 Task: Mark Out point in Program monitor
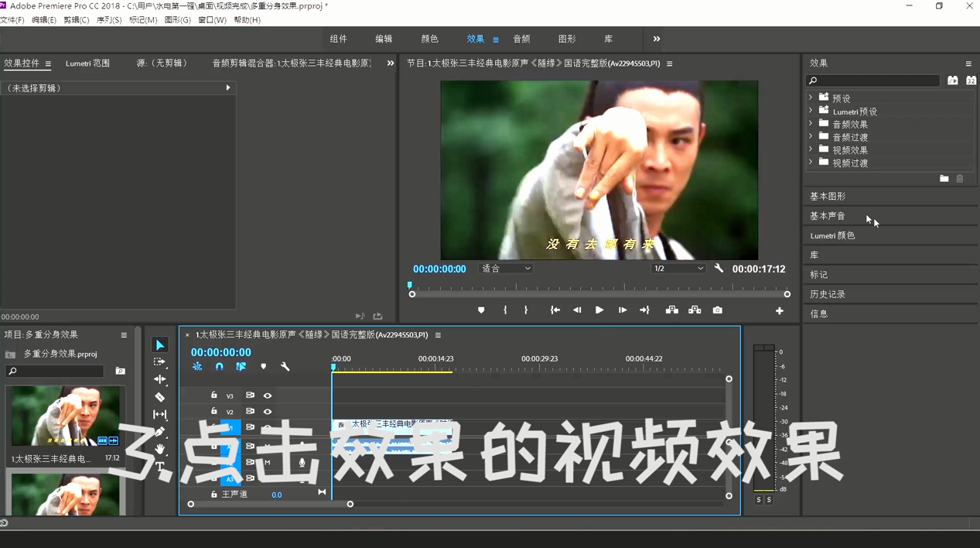(526, 310)
